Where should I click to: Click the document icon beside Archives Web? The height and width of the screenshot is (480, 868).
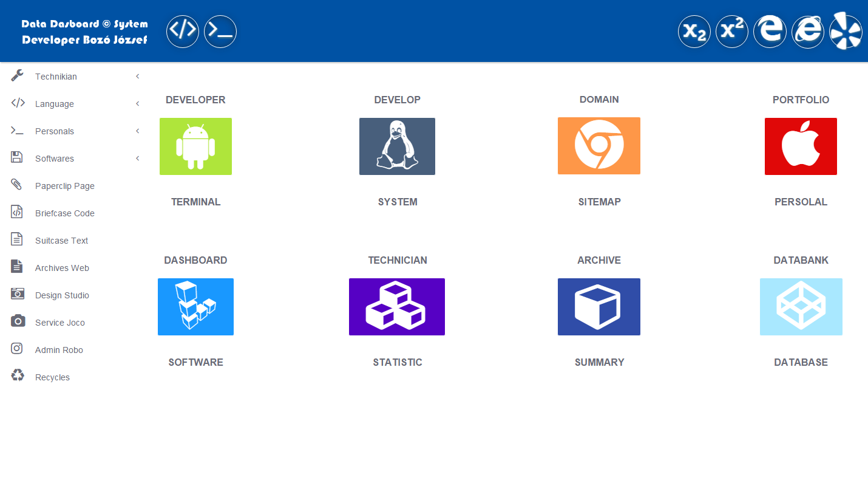point(17,267)
